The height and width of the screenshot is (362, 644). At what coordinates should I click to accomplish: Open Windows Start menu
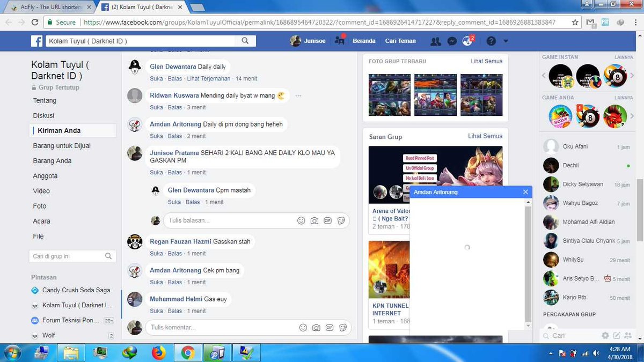12,352
